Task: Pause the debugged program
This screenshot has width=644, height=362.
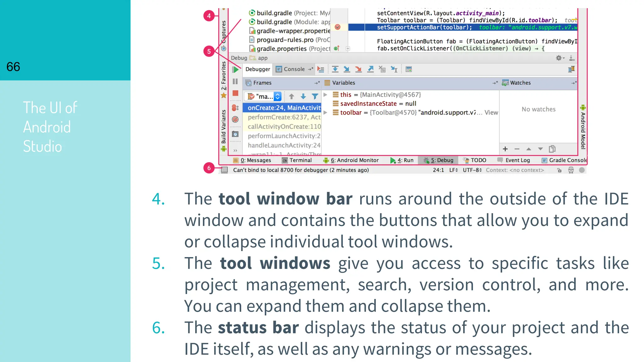Action: 235,81
